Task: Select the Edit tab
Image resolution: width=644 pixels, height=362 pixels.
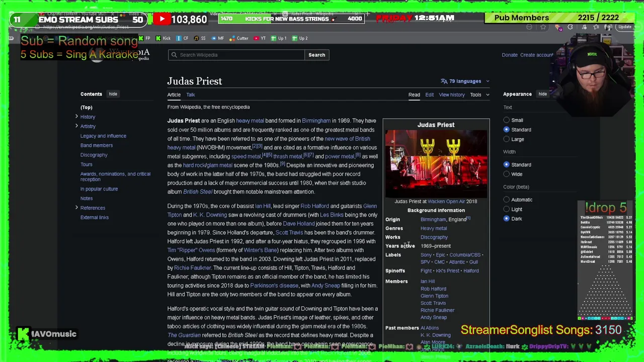Action: (429, 95)
